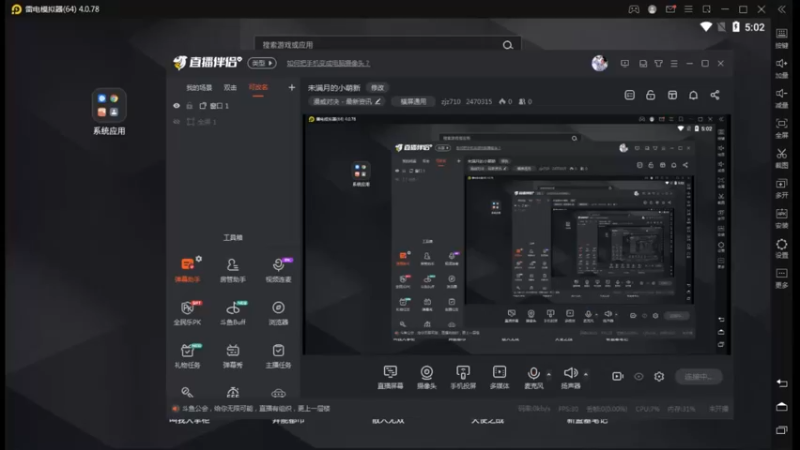Add 摄像头 camera source
Viewport: 800px width, 450px height.
pyautogui.click(x=427, y=377)
